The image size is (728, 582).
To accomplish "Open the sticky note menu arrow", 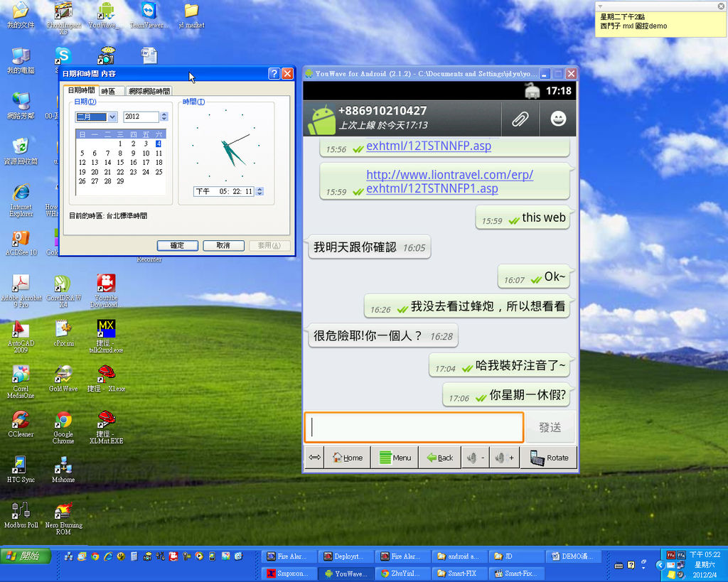I will [x=600, y=6].
